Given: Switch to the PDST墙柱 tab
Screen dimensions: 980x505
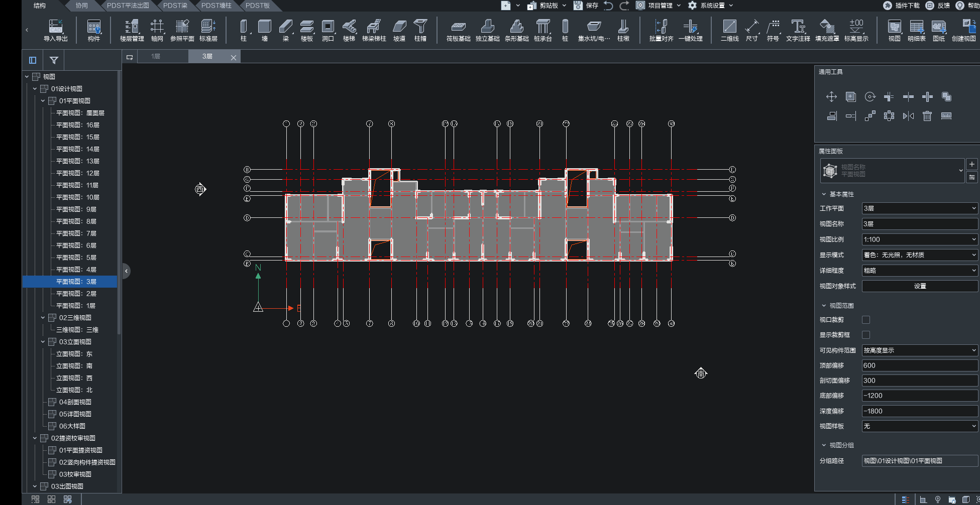Looking at the screenshot, I should pyautogui.click(x=216, y=6).
